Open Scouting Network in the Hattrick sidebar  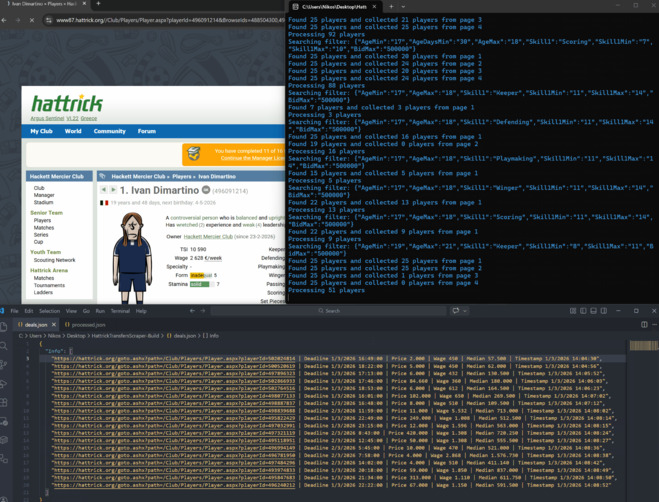click(55, 260)
